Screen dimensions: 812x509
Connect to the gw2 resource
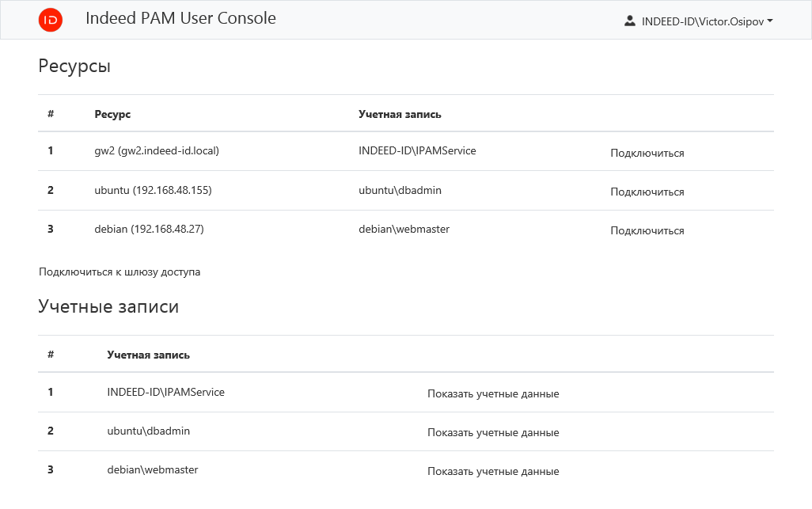pyautogui.click(x=647, y=153)
